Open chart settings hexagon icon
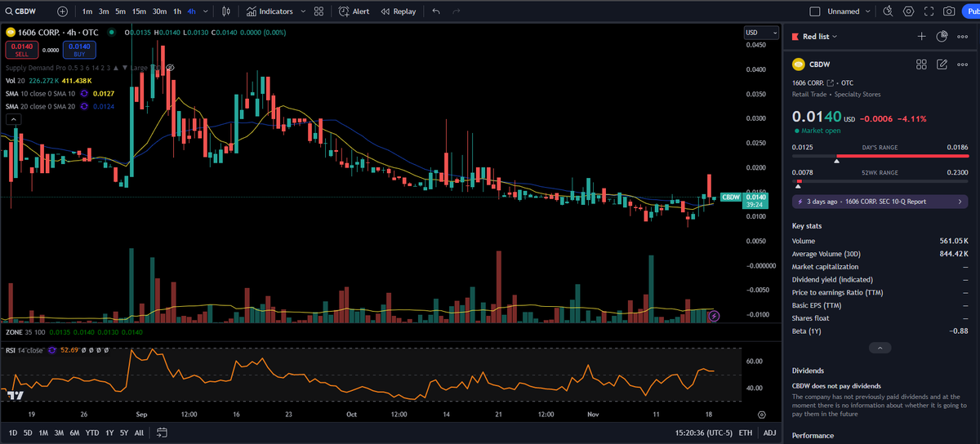 [x=909, y=11]
